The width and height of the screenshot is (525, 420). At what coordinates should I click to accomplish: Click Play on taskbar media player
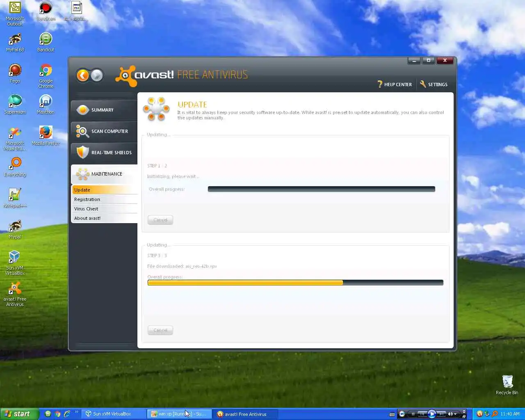[432, 414]
